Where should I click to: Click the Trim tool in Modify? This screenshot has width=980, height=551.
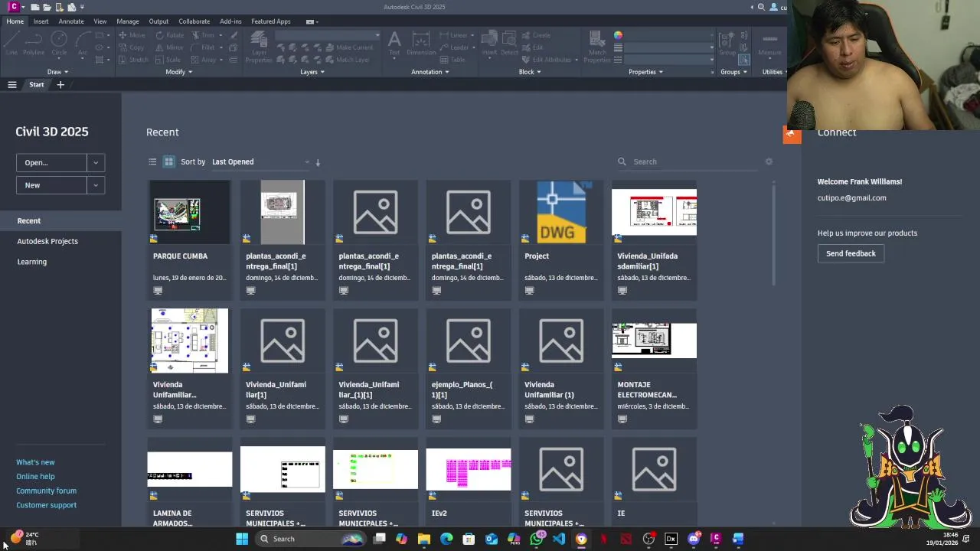coord(204,35)
